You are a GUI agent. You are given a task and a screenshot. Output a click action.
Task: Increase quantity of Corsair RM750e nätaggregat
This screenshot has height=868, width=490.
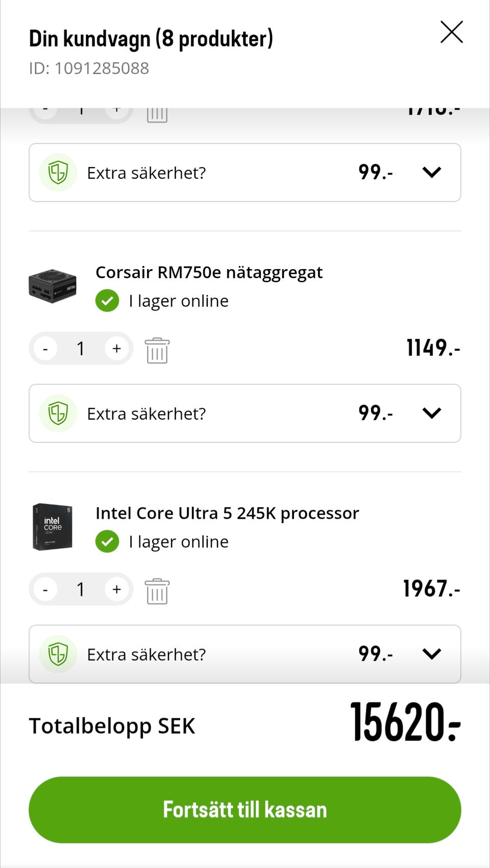coord(117,348)
